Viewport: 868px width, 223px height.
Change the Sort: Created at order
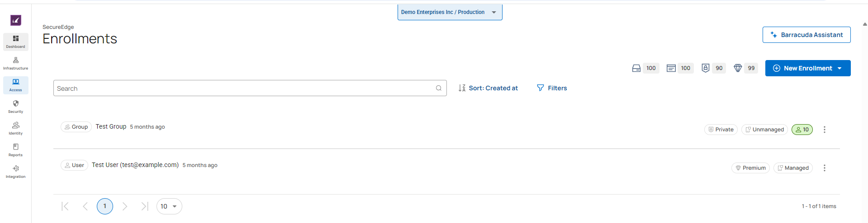pos(488,88)
